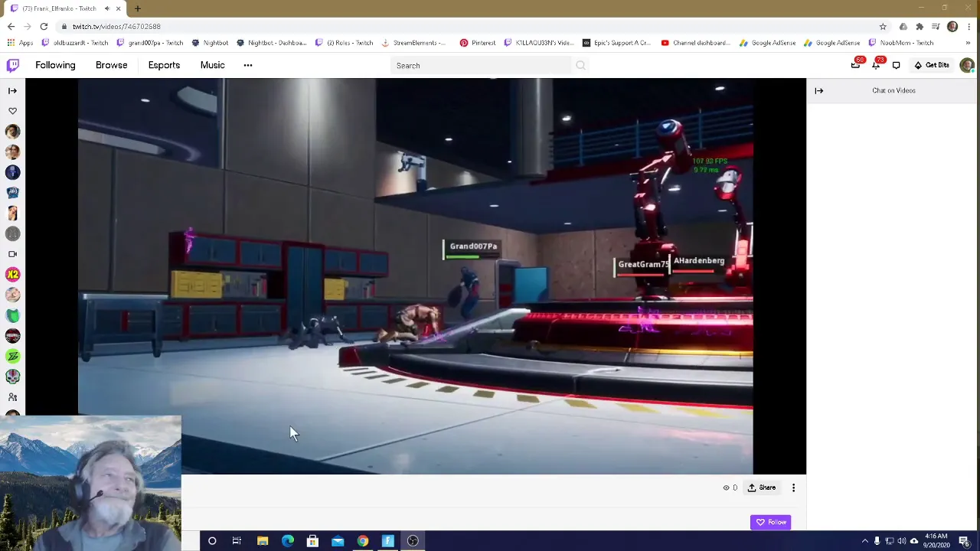Open the Chrome profile avatar
The image size is (980, 551).
[x=952, y=27]
